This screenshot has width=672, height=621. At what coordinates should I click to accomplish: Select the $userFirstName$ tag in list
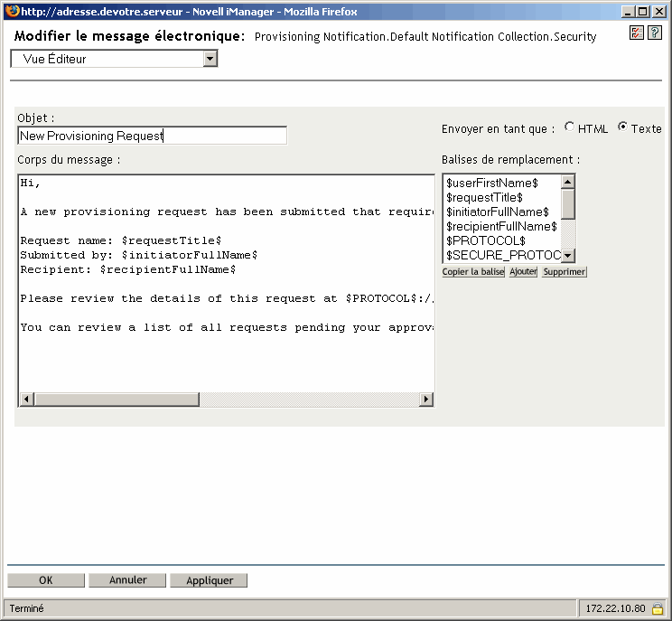(x=492, y=183)
